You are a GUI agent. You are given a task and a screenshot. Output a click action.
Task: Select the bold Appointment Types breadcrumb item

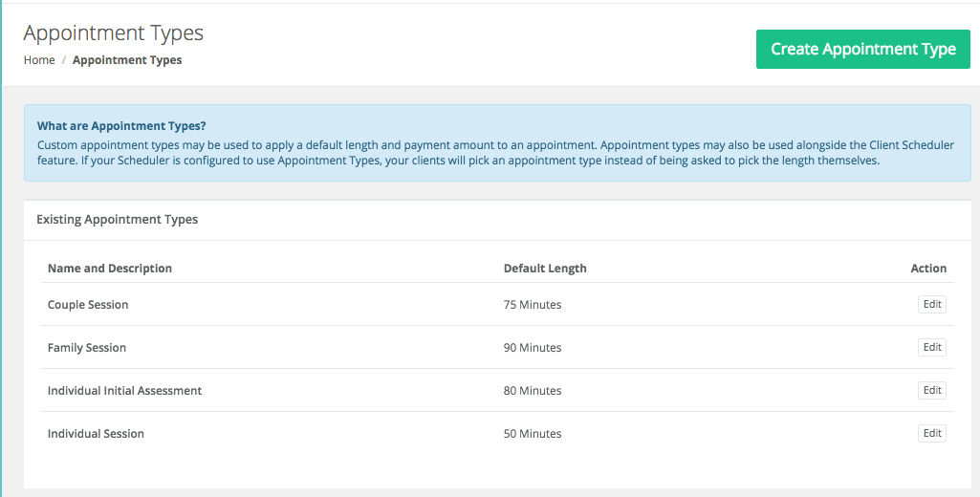point(127,60)
